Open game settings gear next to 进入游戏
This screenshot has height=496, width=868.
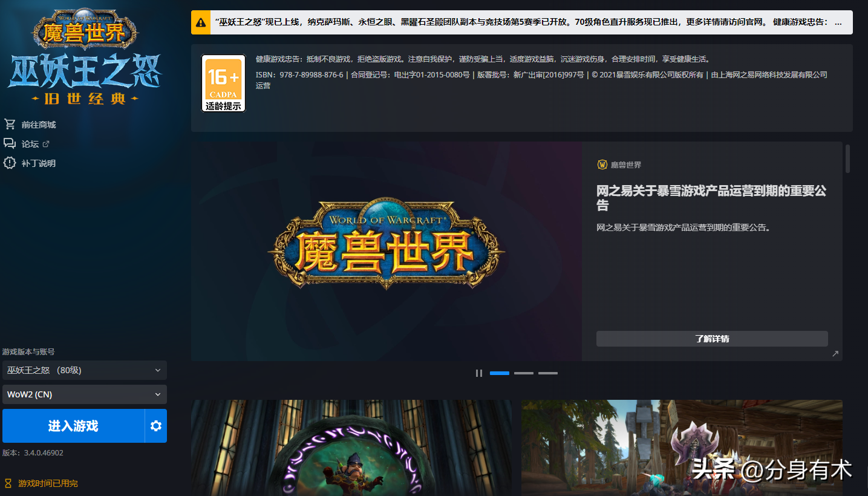156,426
